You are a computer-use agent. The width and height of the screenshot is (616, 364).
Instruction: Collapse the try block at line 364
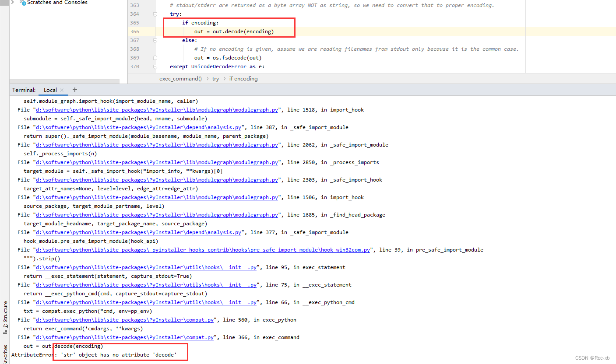click(x=156, y=14)
